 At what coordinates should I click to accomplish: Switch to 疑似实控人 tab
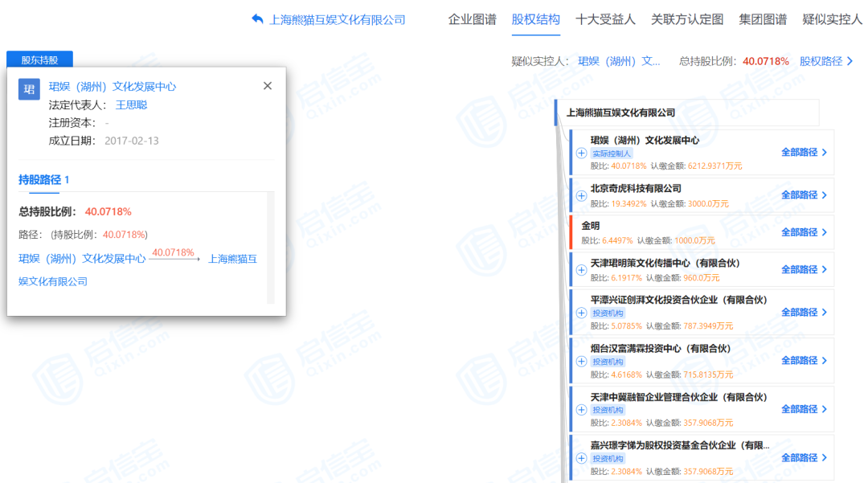[832, 19]
